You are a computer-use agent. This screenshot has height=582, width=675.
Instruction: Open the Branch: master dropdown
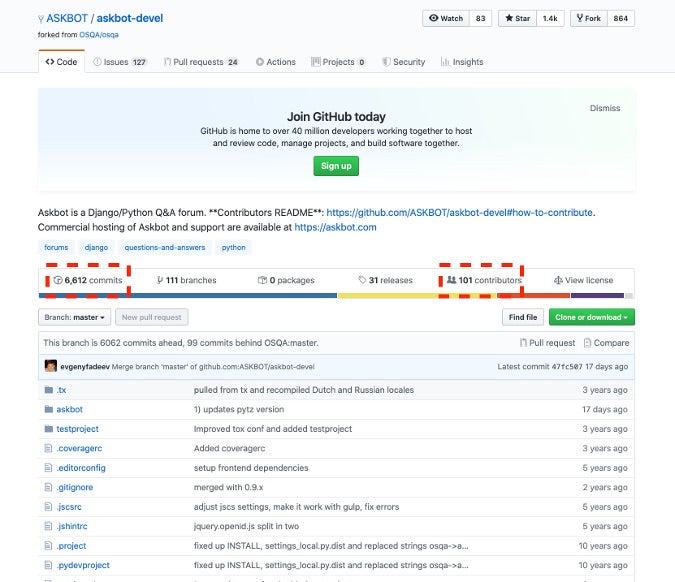74,317
